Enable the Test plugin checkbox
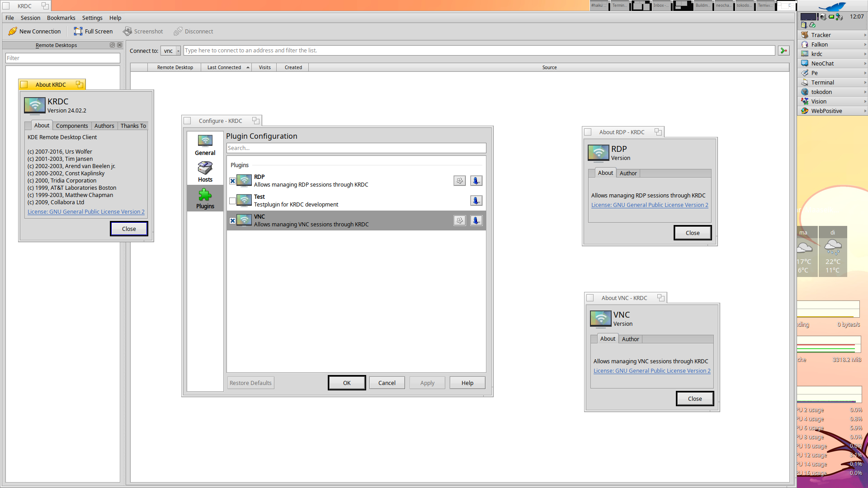The height and width of the screenshot is (488, 868). tap(232, 201)
